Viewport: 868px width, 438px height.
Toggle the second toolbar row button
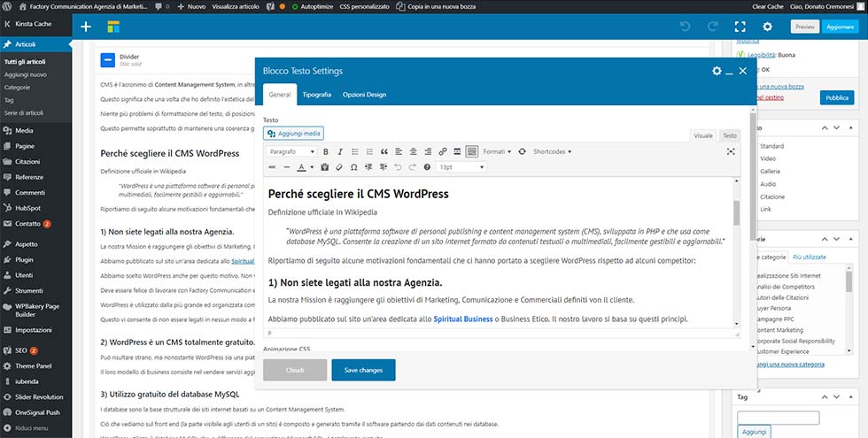pyautogui.click(x=471, y=151)
